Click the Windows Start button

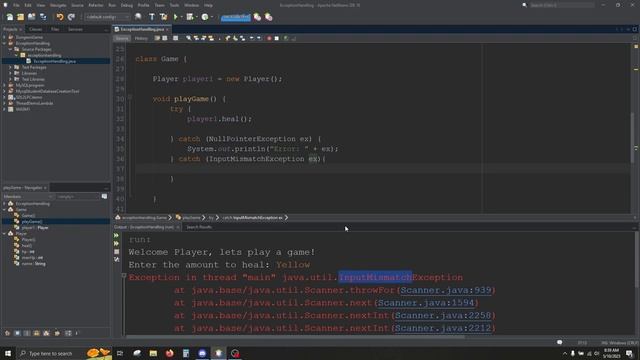pyautogui.click(x=8, y=353)
